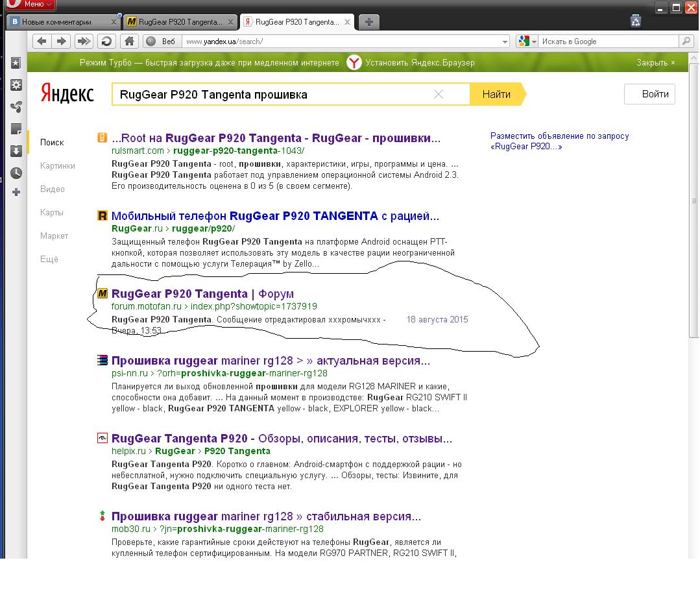Go to the Home page
Viewport: 700px width, 593px height.
130,42
